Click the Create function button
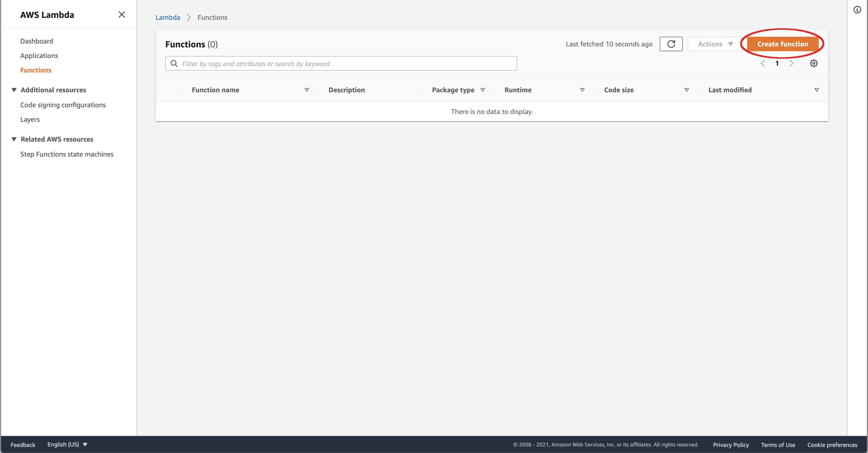Screen dimensions: 868x453 click(x=782, y=44)
